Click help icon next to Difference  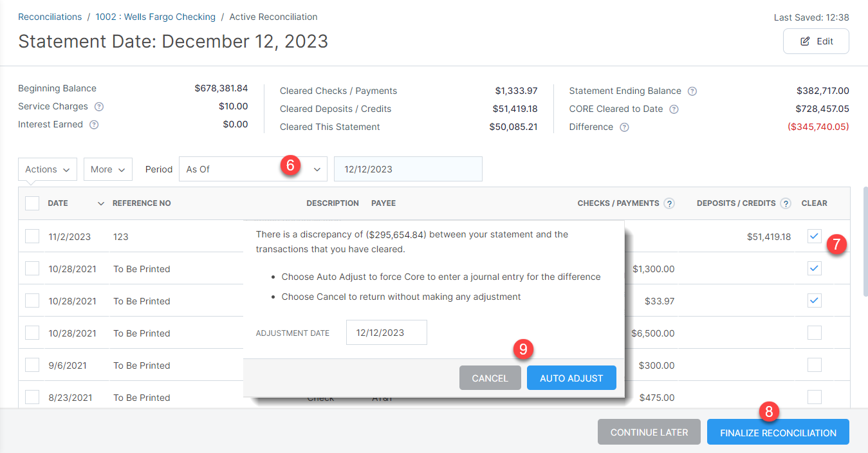click(x=624, y=127)
